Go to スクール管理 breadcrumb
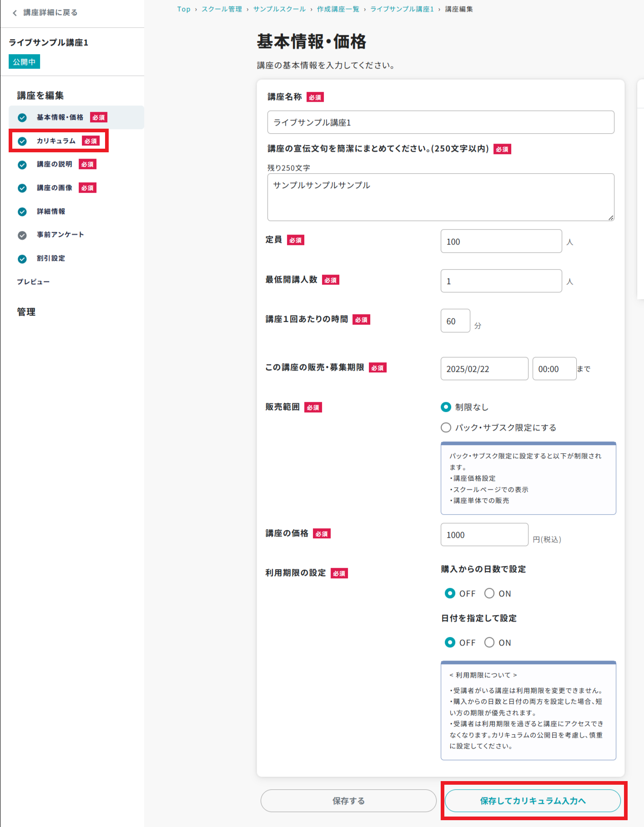 click(x=221, y=9)
